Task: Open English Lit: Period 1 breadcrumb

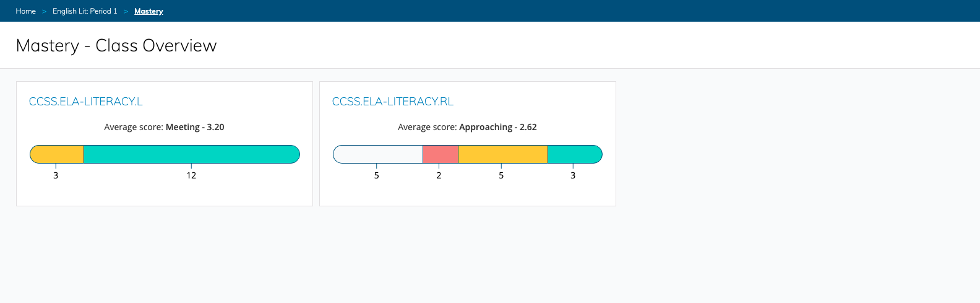Action: pyautogui.click(x=85, y=11)
